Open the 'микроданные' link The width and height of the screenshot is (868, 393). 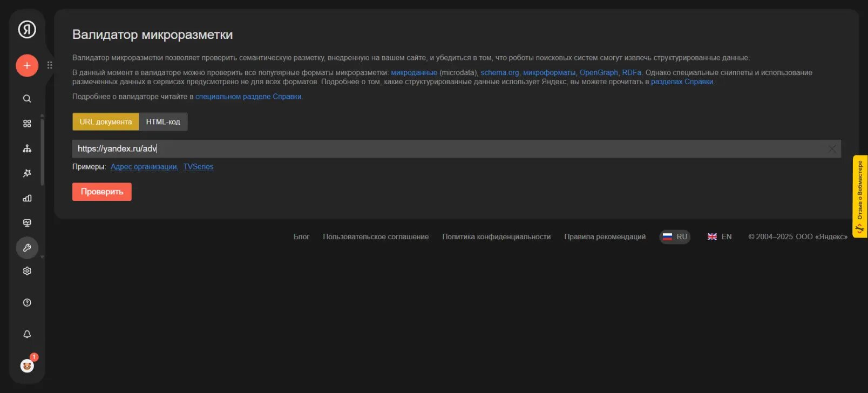[x=414, y=72]
